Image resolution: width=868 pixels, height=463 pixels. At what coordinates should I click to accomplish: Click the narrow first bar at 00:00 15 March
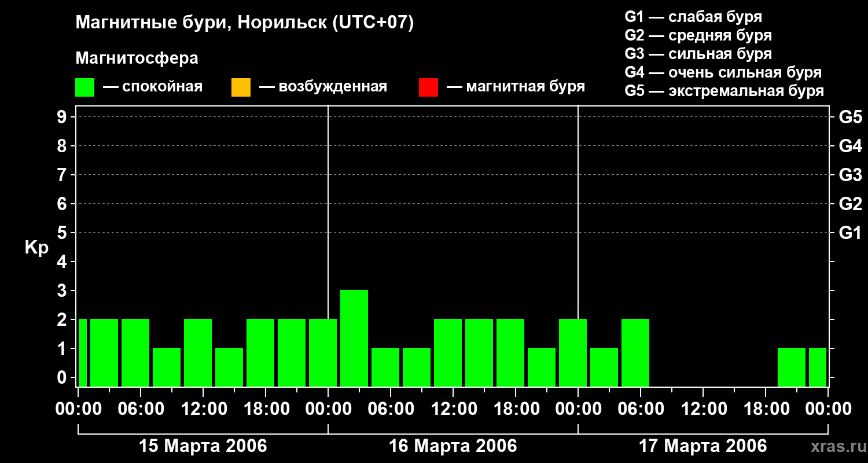click(83, 352)
